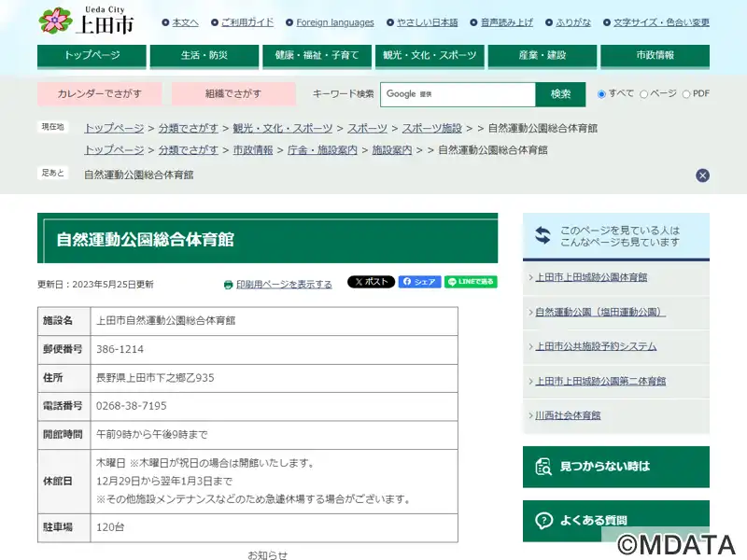Open the 市政情報 navigation menu
The height and width of the screenshot is (560, 747).
click(655, 56)
